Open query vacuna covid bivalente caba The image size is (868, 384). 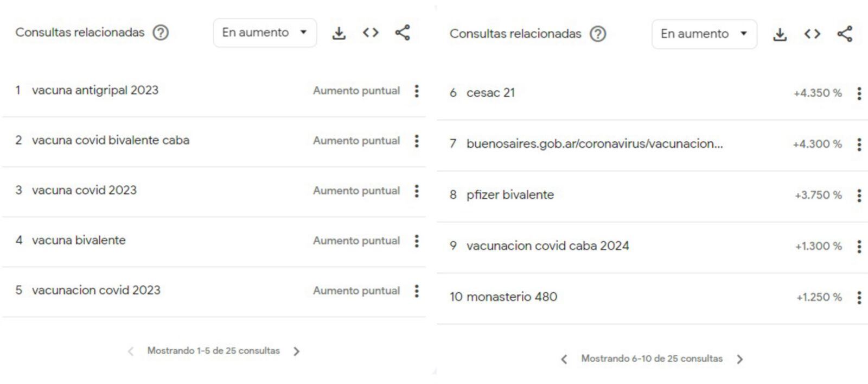(111, 140)
